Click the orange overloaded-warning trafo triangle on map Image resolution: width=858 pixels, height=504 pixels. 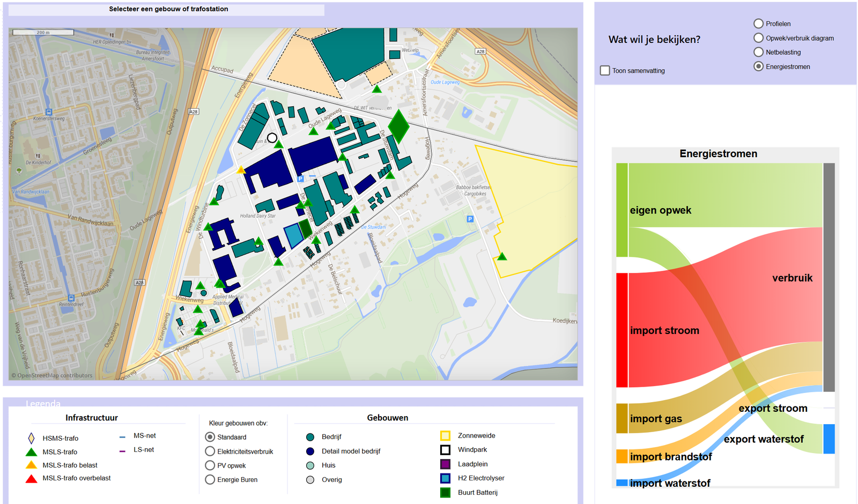pyautogui.click(x=241, y=171)
